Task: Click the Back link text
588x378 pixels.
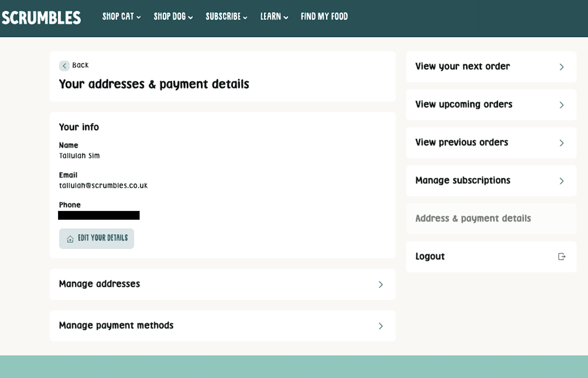Action: 80,65
